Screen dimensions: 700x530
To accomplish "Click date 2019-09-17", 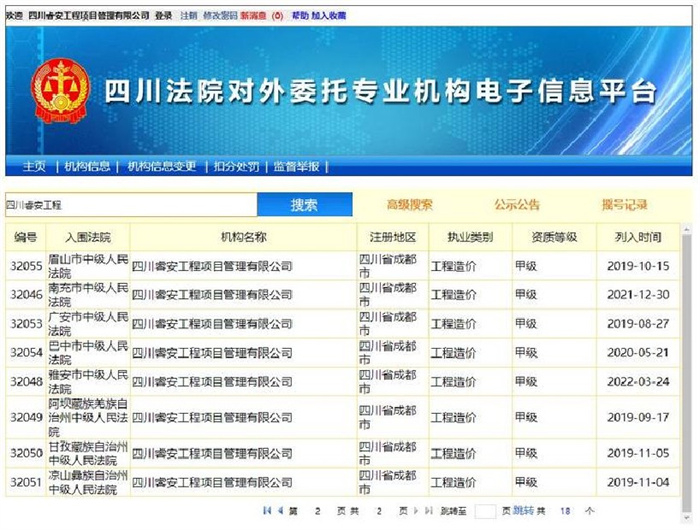I will 638,417.
